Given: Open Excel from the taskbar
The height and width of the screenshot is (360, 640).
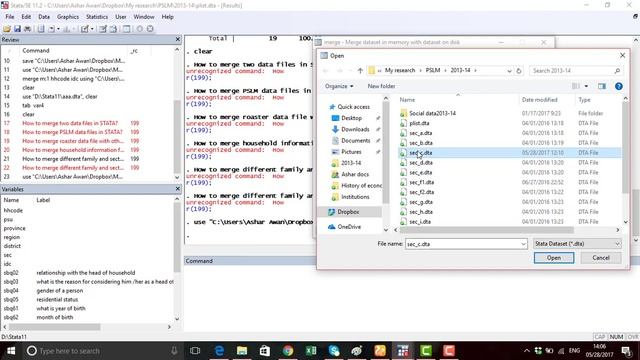Looking at the screenshot, I should (x=311, y=351).
